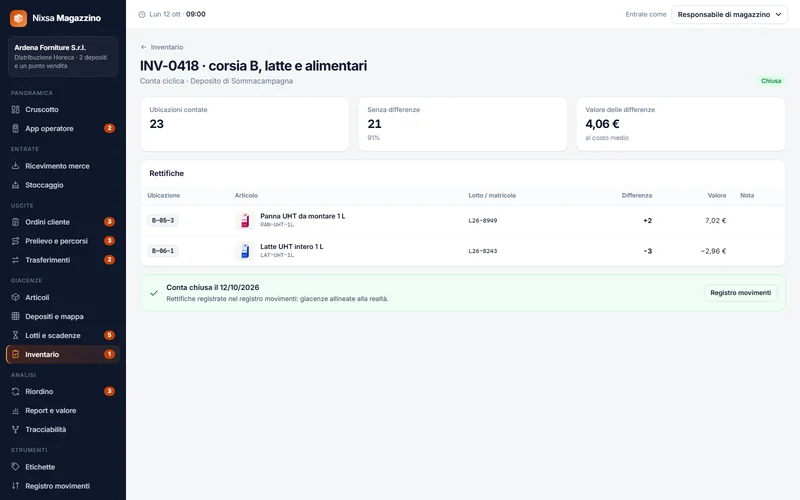This screenshot has width=800, height=500.
Task: Click the 7,02 € value cell
Action: pos(715,220)
